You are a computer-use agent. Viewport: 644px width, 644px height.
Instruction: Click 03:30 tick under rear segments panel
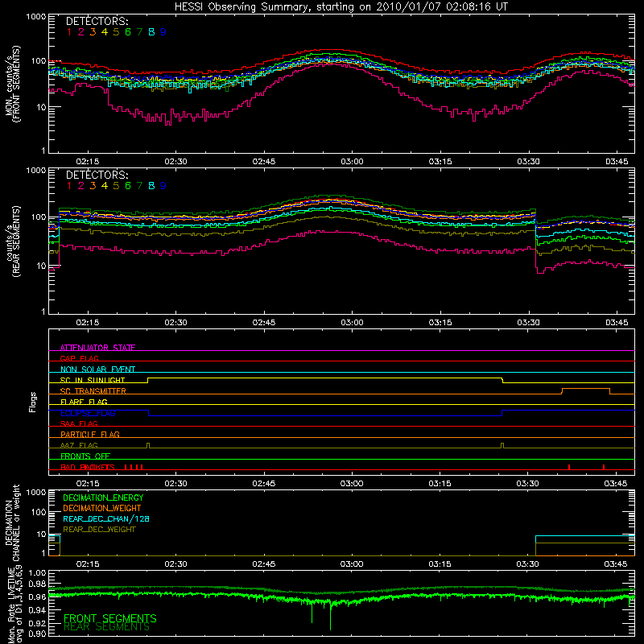coord(528,323)
